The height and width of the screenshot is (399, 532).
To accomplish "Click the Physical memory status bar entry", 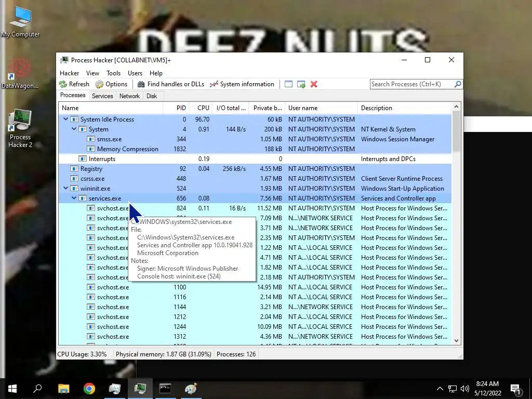I will tap(164, 354).
